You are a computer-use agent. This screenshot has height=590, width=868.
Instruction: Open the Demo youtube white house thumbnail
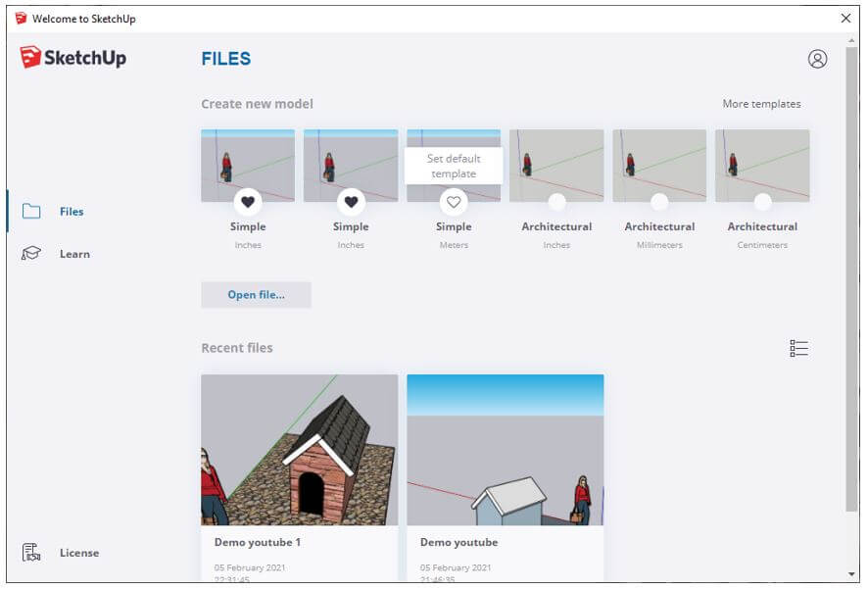point(506,450)
